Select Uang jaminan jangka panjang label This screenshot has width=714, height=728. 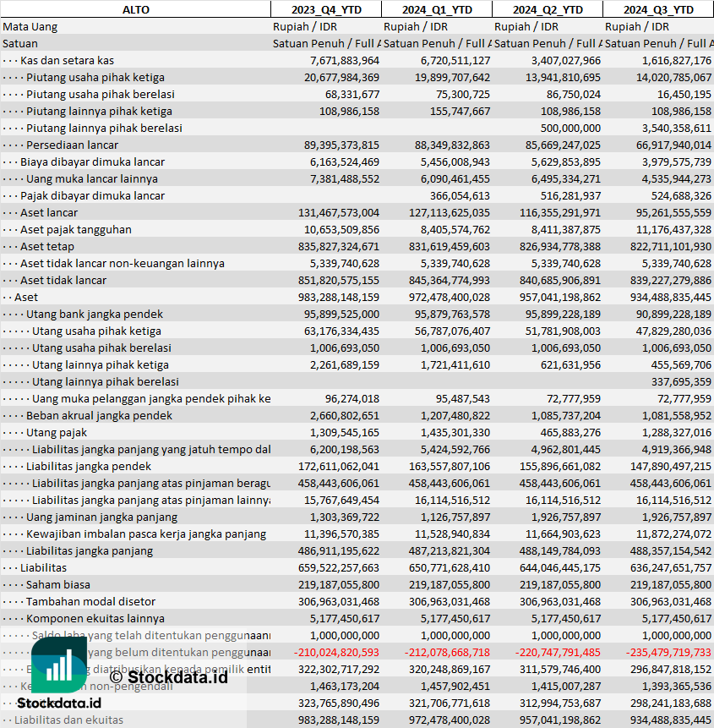[101, 517]
